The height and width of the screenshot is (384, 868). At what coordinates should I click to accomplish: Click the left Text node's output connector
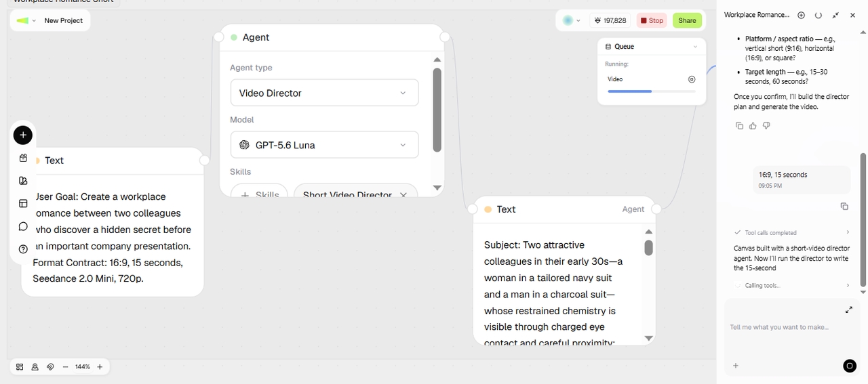204,160
